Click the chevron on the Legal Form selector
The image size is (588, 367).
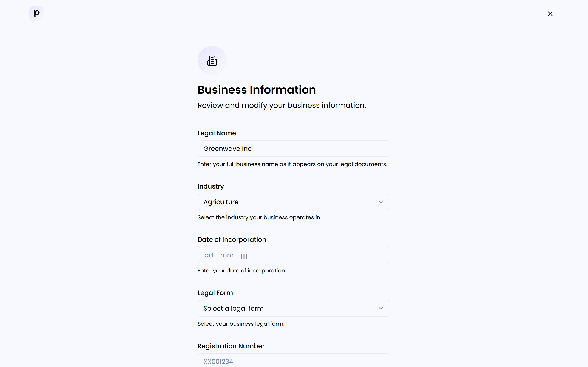(381, 308)
